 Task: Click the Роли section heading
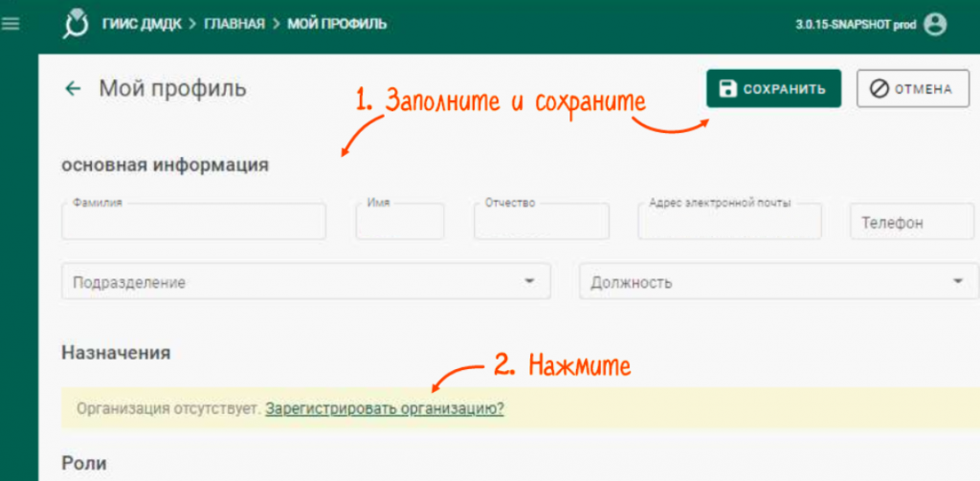coord(84,463)
